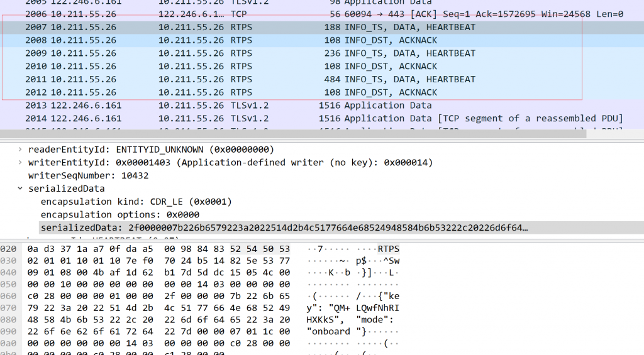Pick packet 2012 in the list

click(x=252, y=92)
